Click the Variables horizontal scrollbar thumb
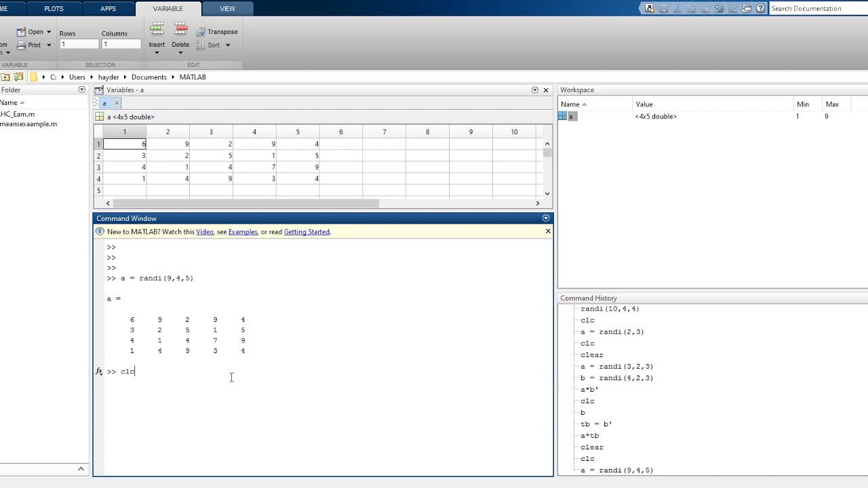This screenshot has height=488, width=868. coord(245,203)
